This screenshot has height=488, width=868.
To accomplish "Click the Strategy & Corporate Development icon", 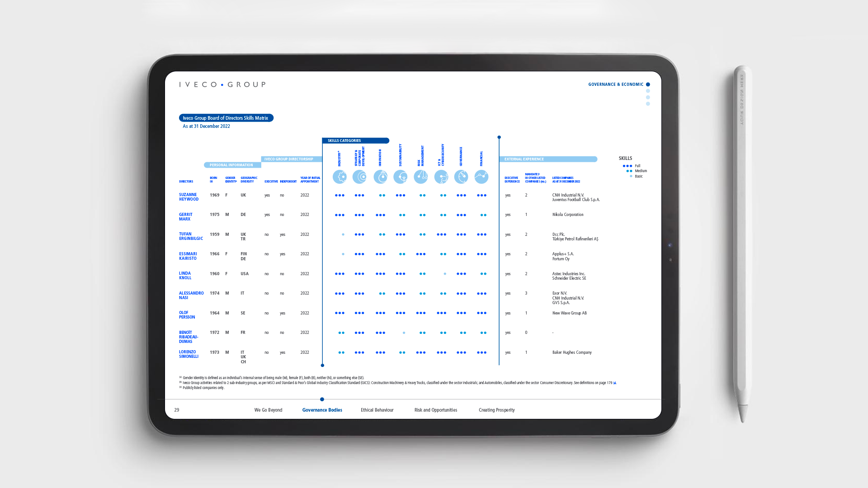I will pos(359,177).
